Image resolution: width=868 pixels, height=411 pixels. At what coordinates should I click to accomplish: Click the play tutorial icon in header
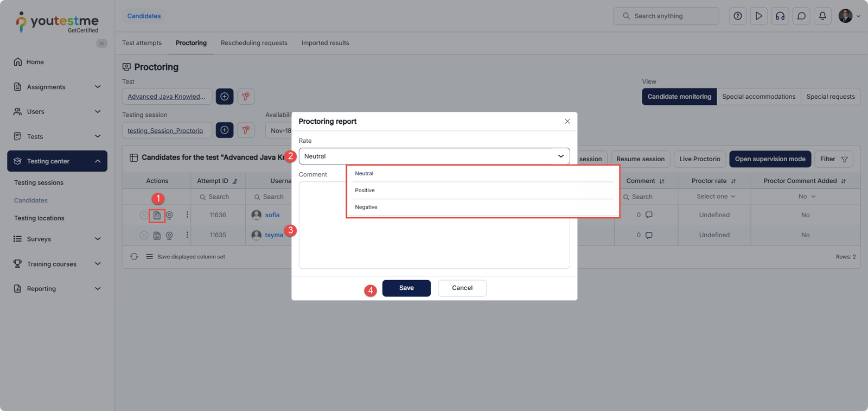(759, 16)
